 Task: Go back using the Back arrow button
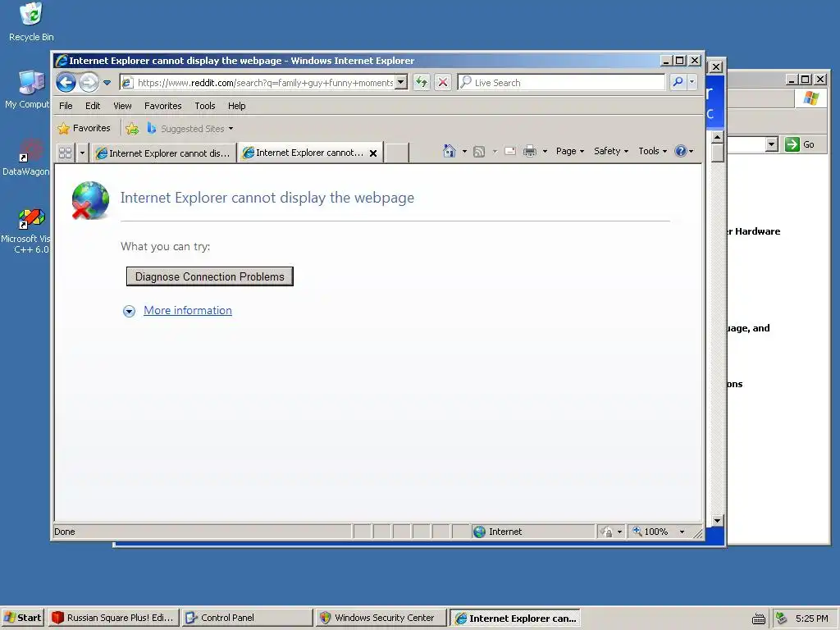click(x=66, y=83)
